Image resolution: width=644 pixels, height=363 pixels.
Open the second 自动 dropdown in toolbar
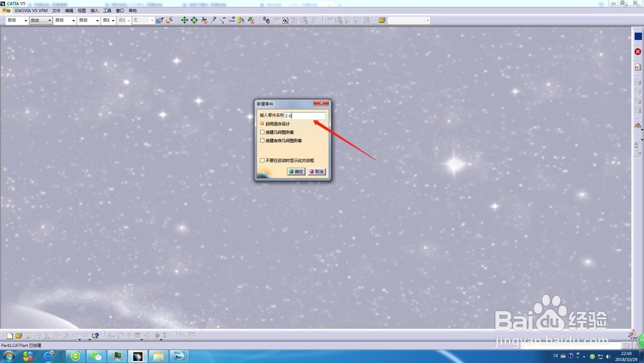click(41, 20)
